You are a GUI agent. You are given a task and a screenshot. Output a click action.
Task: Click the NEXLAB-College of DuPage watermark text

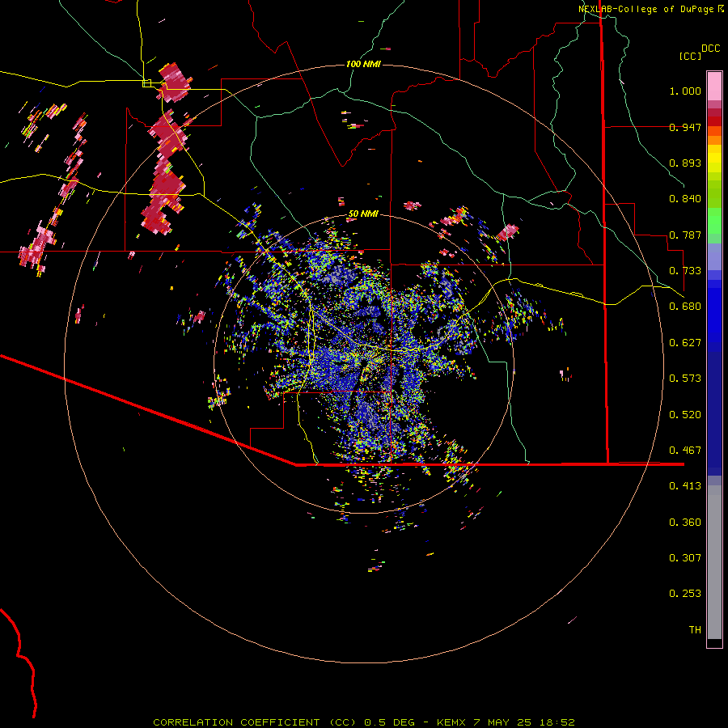click(650, 9)
